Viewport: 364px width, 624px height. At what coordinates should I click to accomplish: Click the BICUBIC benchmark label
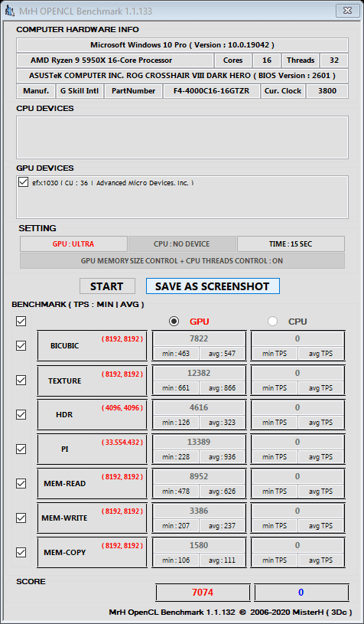tap(65, 346)
